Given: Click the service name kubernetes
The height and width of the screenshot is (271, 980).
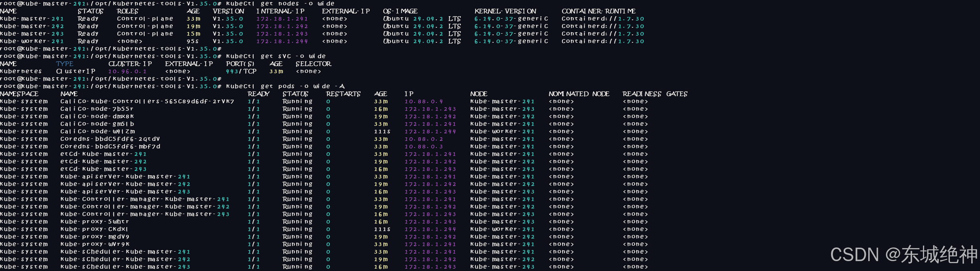Looking at the screenshot, I should (21, 72).
